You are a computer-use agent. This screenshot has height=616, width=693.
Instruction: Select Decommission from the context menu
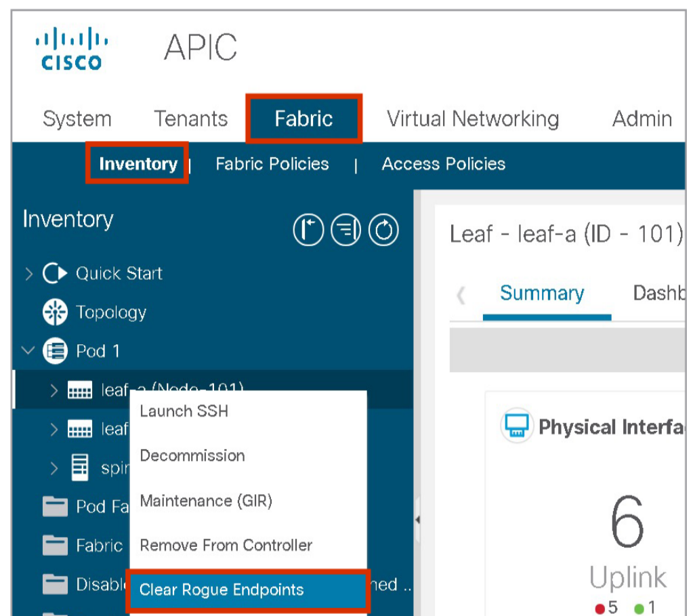pyautogui.click(x=192, y=455)
